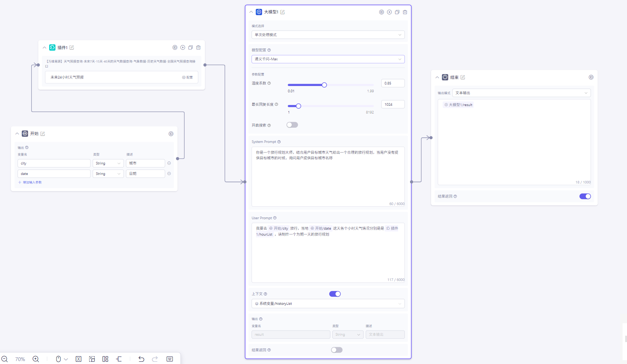627x364 pixels.
Task: Open the 模式选择 dropdown
Action: (328, 35)
